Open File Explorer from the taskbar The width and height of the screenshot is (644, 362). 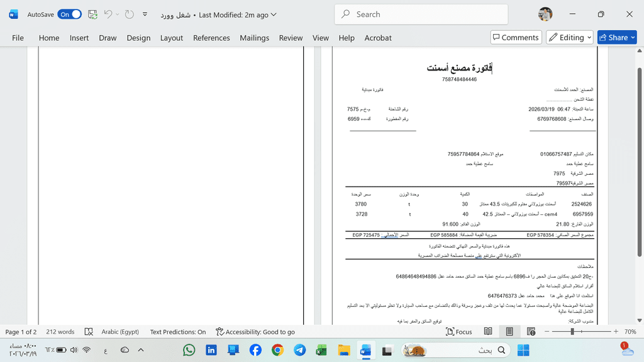coord(344,350)
